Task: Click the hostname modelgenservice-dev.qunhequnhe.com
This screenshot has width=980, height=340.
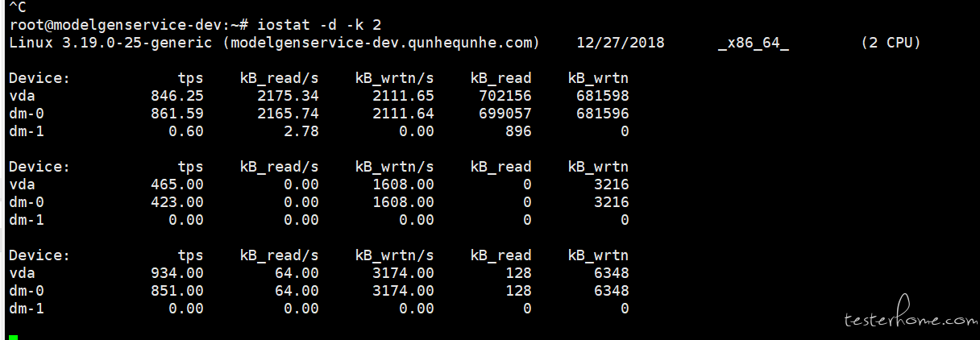Action: click(x=381, y=43)
